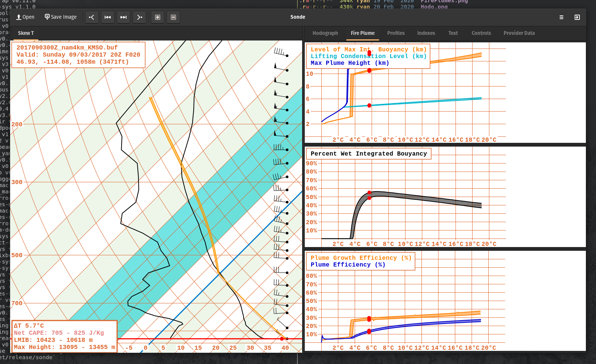
Task: Click red marker on Lifting Condensation Level line
Action: click(x=369, y=105)
